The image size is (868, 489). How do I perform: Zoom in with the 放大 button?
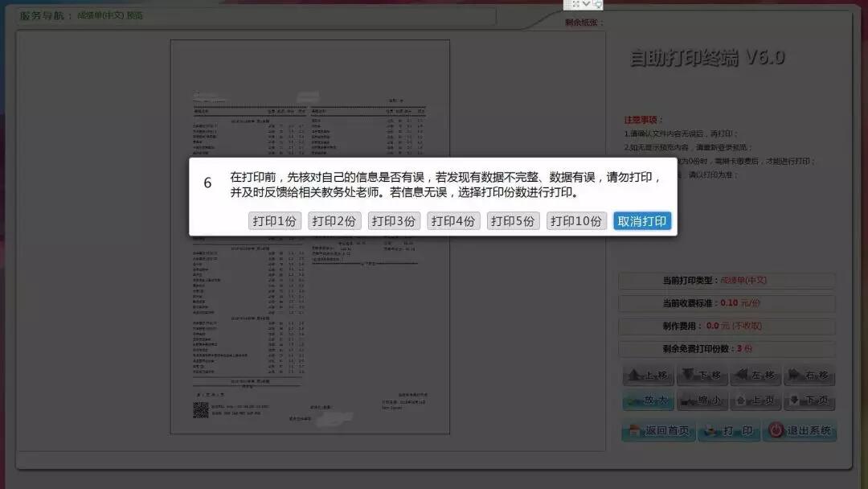[648, 401]
